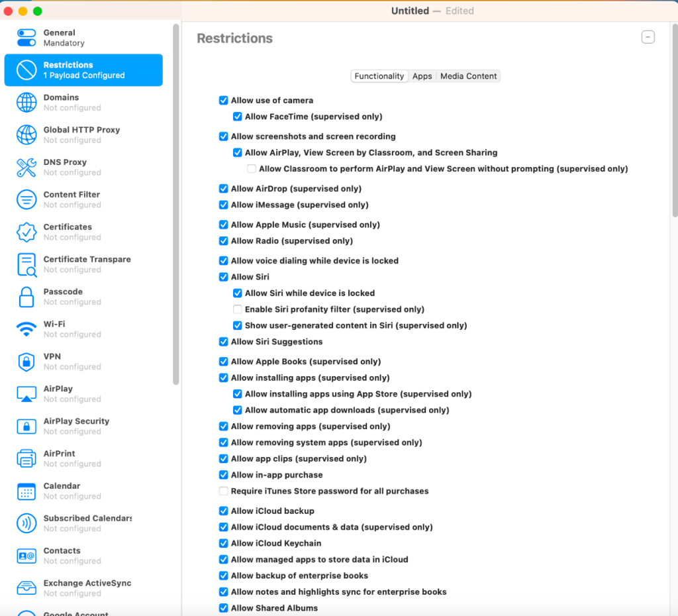This screenshot has width=678, height=616.
Task: Disable Allow use of camera
Action: [224, 101]
